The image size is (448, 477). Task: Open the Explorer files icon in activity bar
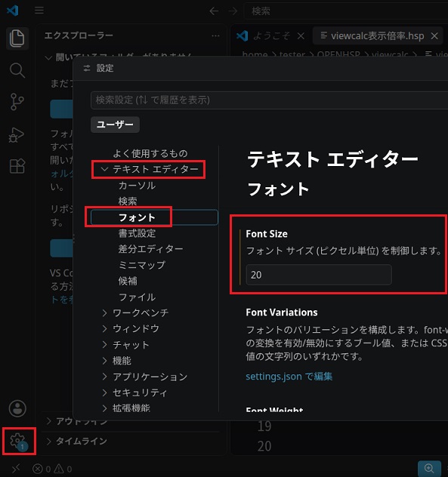click(17, 38)
